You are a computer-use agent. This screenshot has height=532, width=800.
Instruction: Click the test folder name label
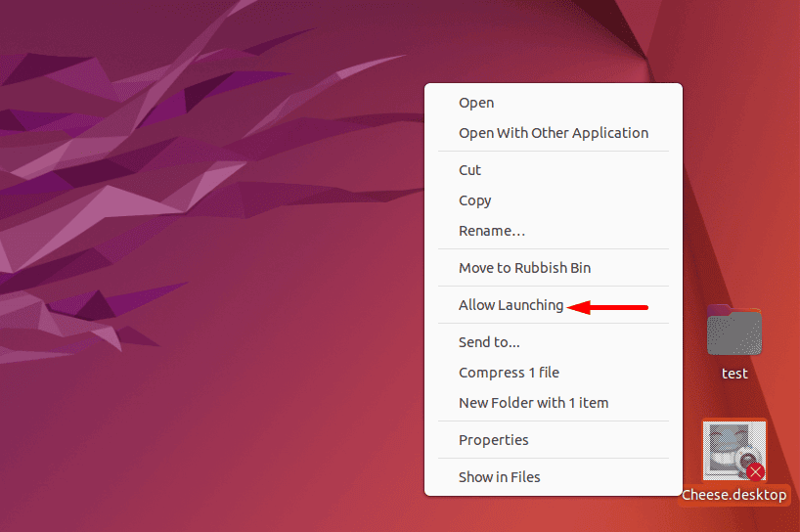pyautogui.click(x=734, y=374)
